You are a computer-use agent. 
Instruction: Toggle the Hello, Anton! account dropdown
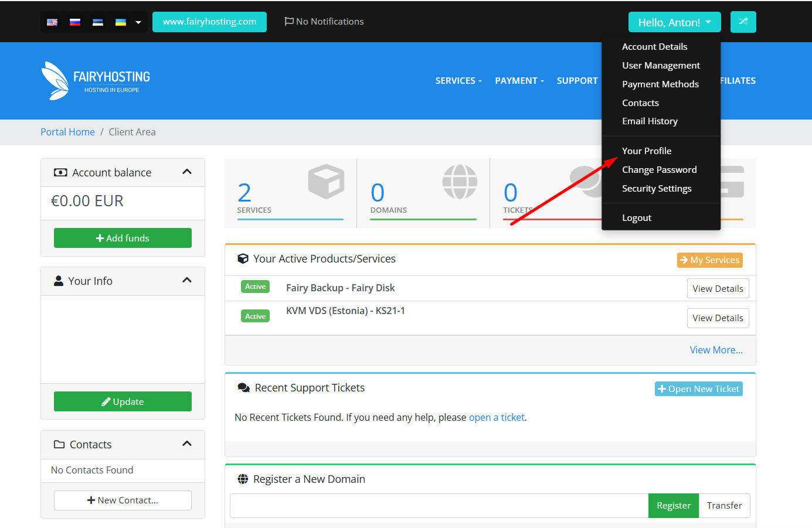click(674, 22)
